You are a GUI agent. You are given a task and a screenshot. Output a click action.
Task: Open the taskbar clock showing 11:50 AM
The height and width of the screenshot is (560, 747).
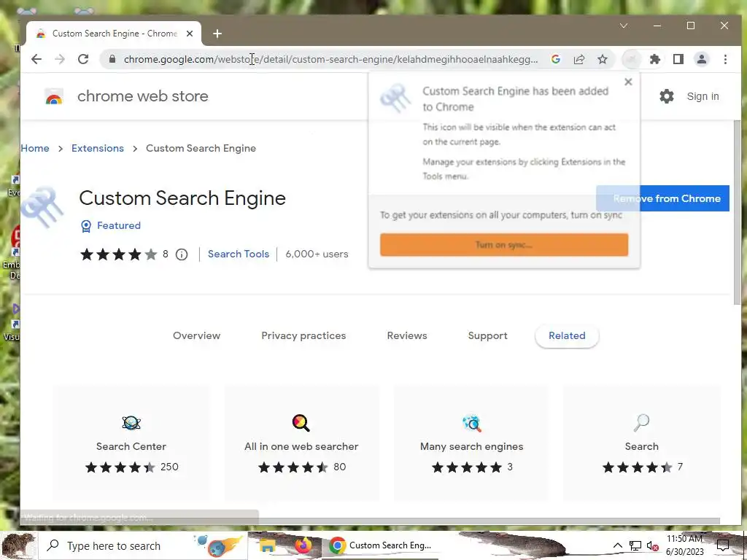pyautogui.click(x=684, y=545)
